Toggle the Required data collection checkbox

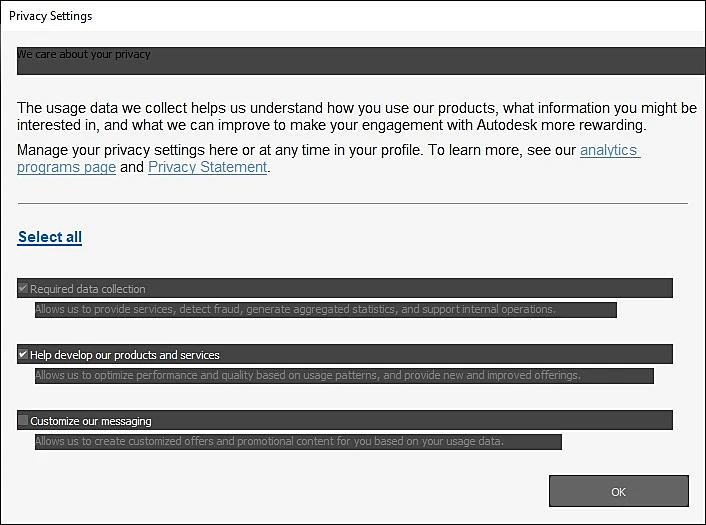tap(23, 288)
